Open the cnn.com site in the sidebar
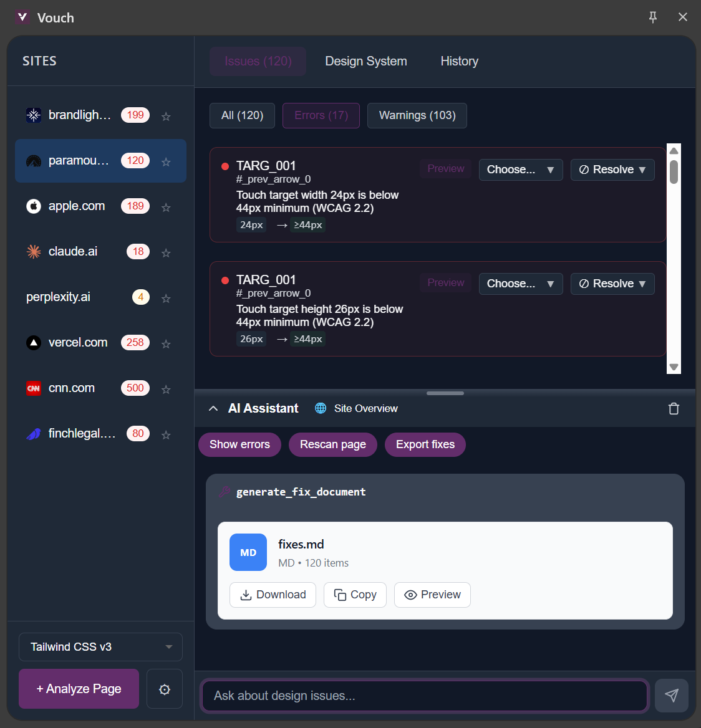 [x=71, y=388]
